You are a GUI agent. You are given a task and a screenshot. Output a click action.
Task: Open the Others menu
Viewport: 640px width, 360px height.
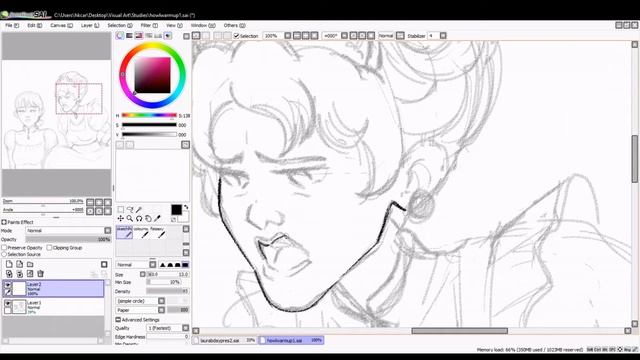234,25
